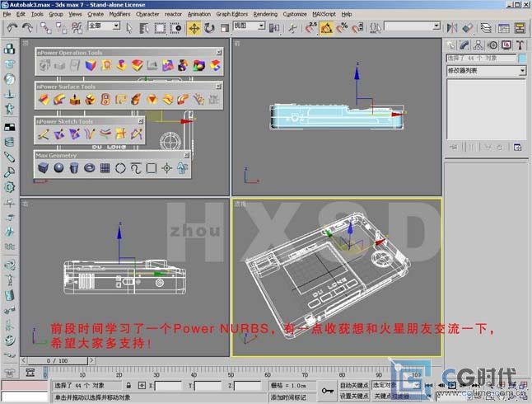532x404 pixels.
Task: Click the Box icon in Max Geometry
Action: coord(43,168)
